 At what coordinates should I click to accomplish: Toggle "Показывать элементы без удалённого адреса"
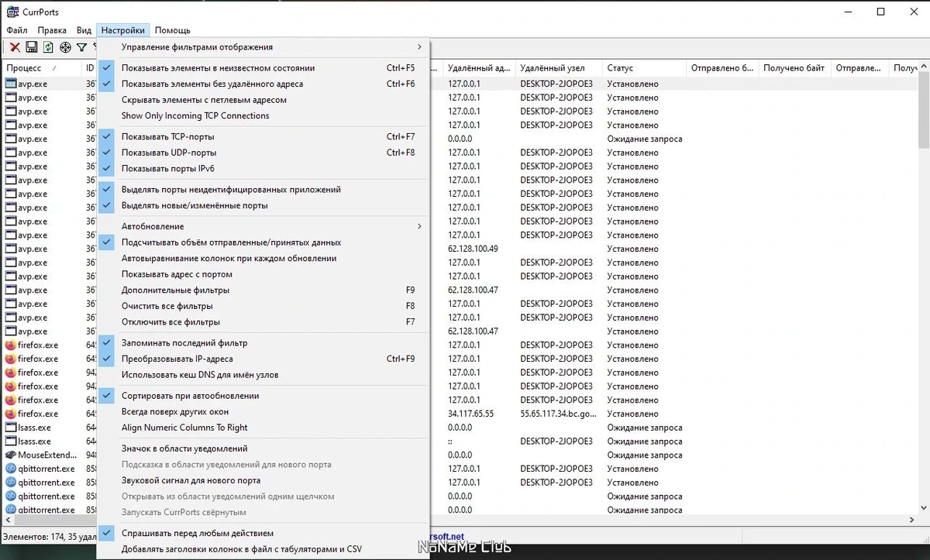263,84
